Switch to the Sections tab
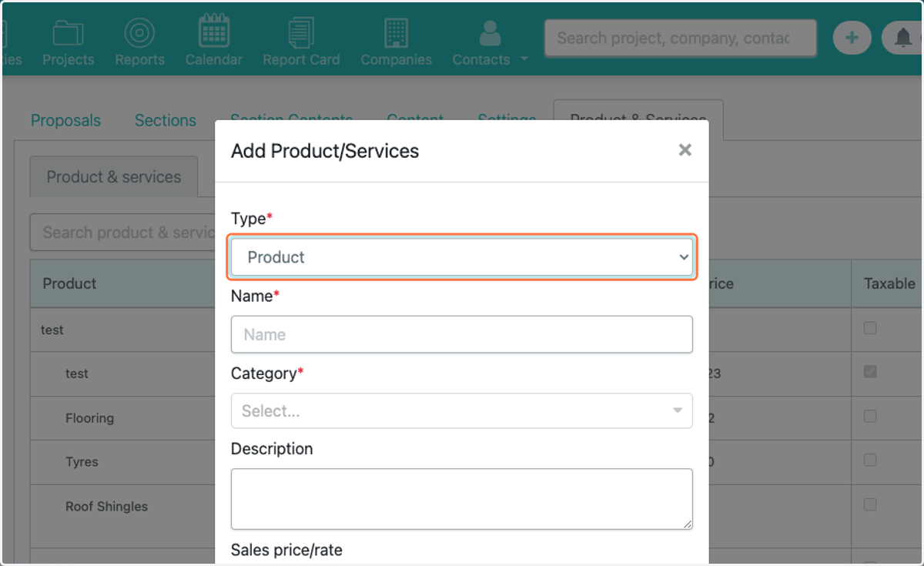924x566 pixels. point(166,120)
